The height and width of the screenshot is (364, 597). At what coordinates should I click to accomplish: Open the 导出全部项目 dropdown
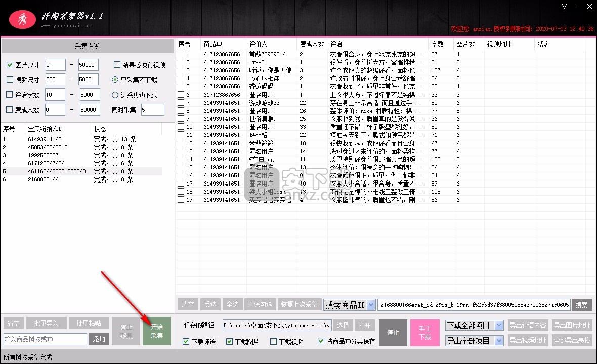(499, 341)
